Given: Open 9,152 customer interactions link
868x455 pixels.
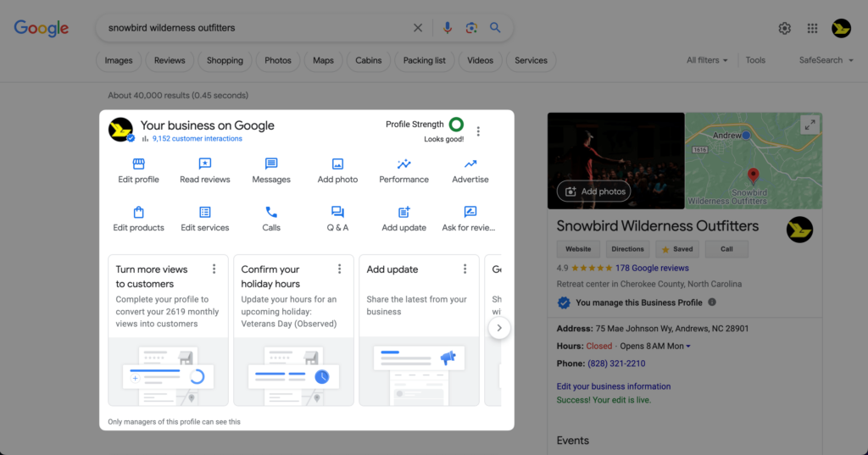Looking at the screenshot, I should (197, 139).
